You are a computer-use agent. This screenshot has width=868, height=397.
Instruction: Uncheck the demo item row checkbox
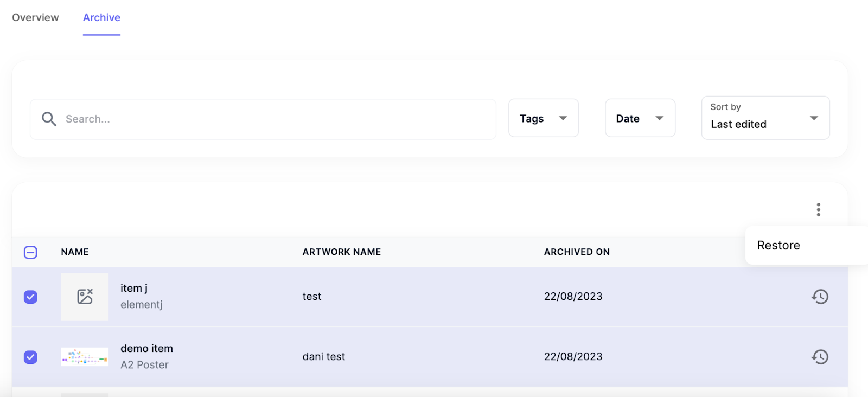pyautogui.click(x=30, y=357)
